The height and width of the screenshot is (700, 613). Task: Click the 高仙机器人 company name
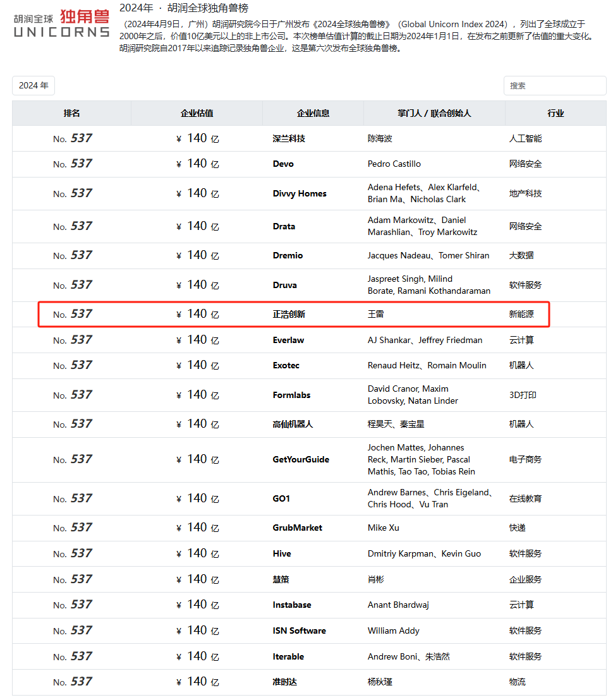(293, 424)
